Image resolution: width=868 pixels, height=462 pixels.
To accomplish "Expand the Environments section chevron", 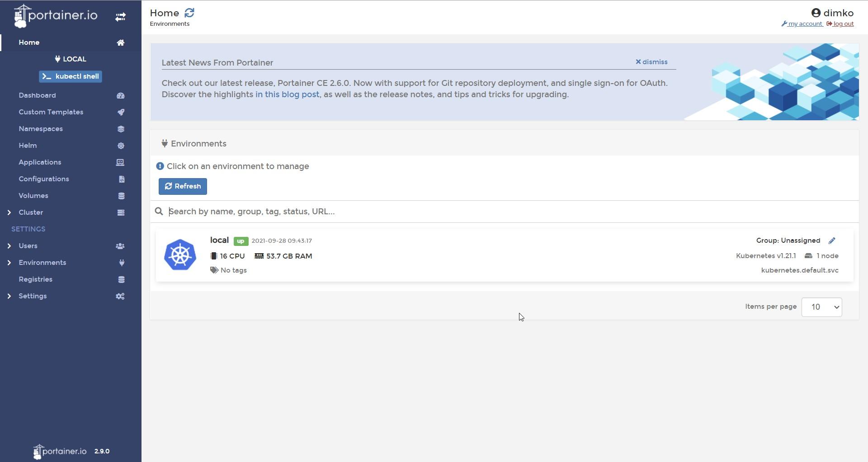I will (9, 263).
